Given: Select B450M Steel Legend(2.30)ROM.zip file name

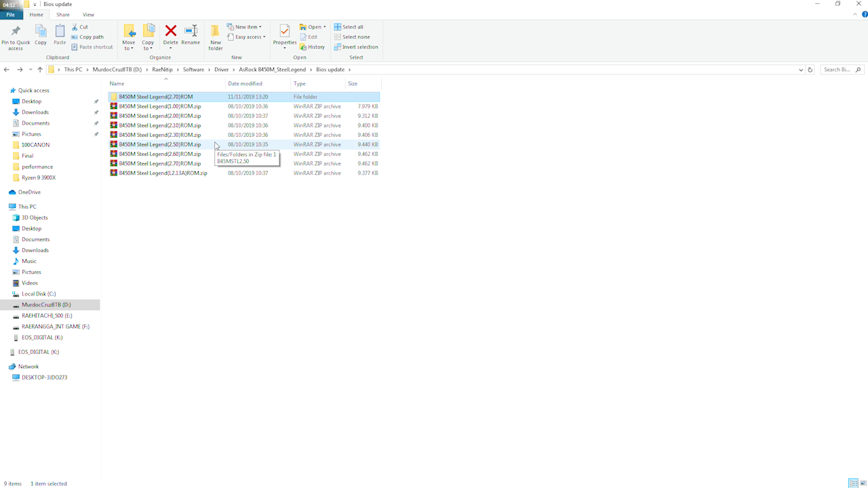Looking at the screenshot, I should [160, 135].
